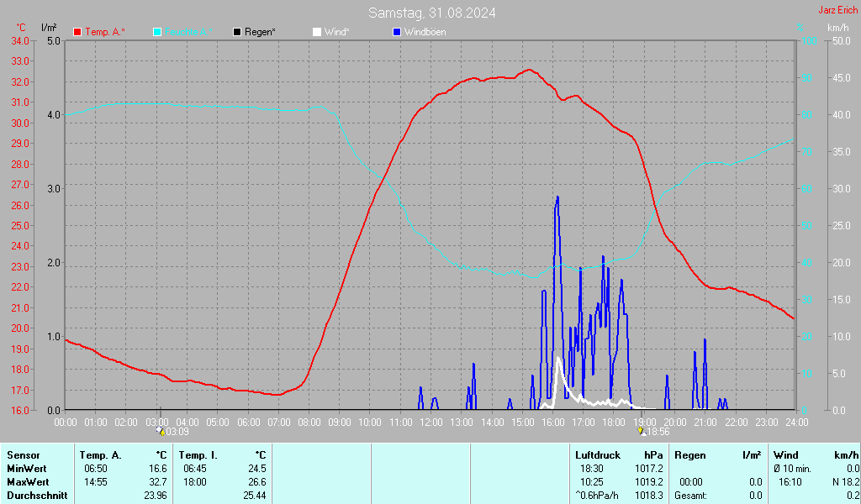861x504 pixels.
Task: Click the max time 14:55
Action: coord(96,482)
